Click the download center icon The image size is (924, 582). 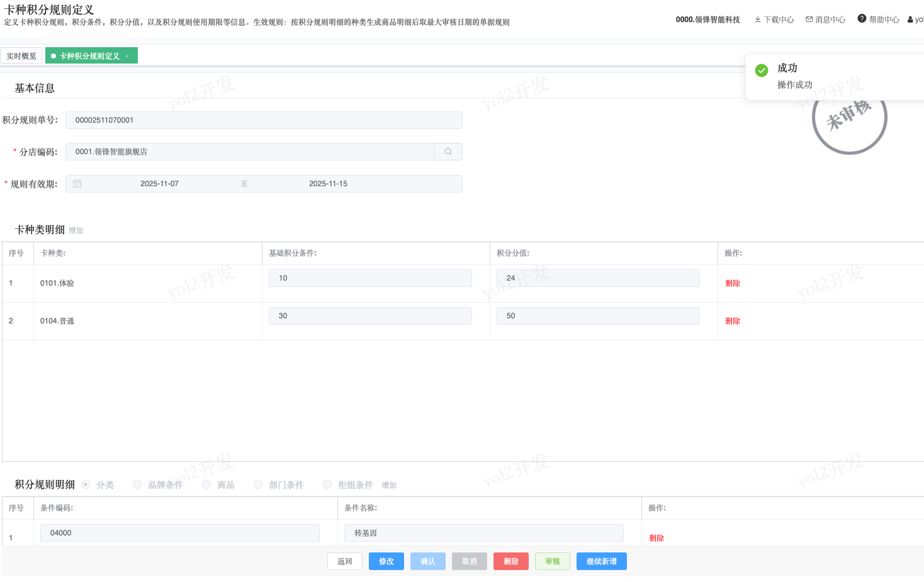point(758,20)
